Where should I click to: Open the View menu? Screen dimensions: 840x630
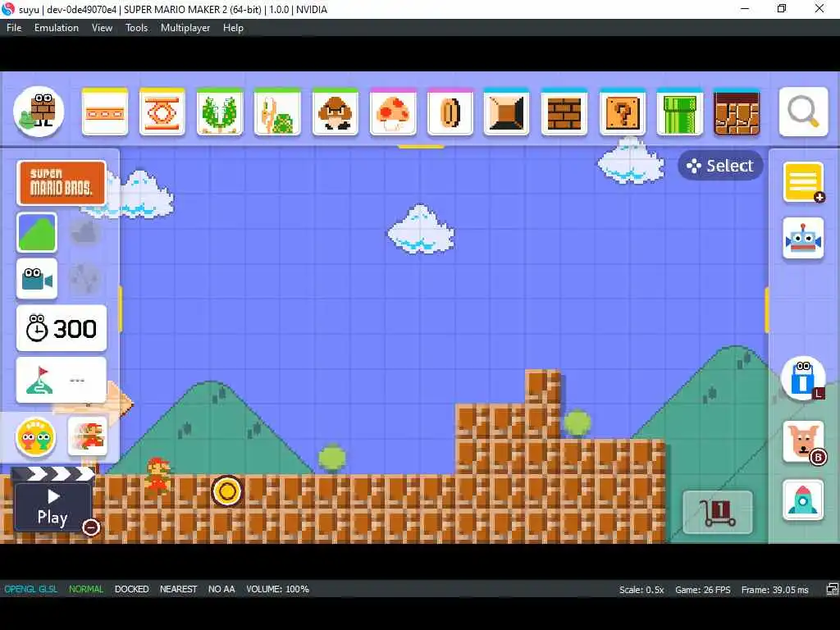click(x=102, y=28)
